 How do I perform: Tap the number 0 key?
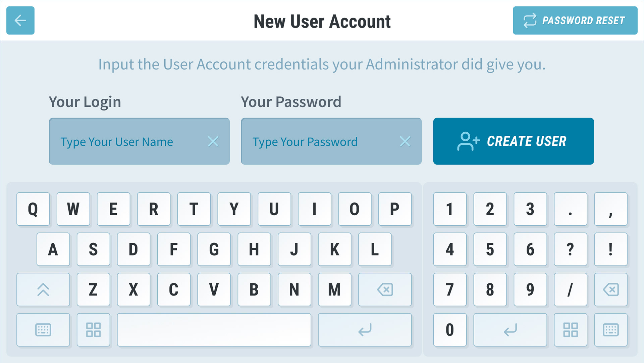tap(450, 330)
